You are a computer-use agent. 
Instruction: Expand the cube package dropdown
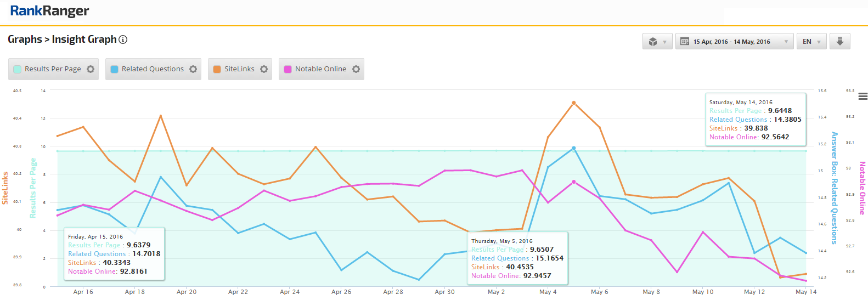click(657, 42)
